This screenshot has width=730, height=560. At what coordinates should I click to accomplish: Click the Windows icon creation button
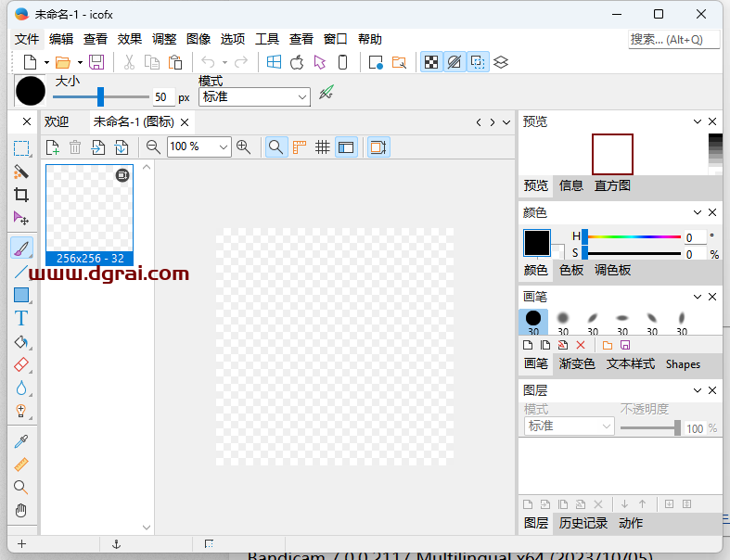coord(274,62)
